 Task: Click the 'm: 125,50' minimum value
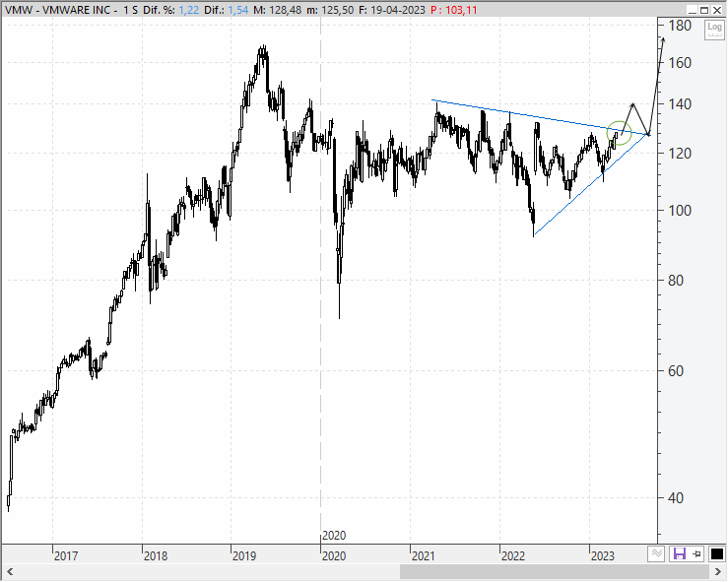(x=330, y=10)
